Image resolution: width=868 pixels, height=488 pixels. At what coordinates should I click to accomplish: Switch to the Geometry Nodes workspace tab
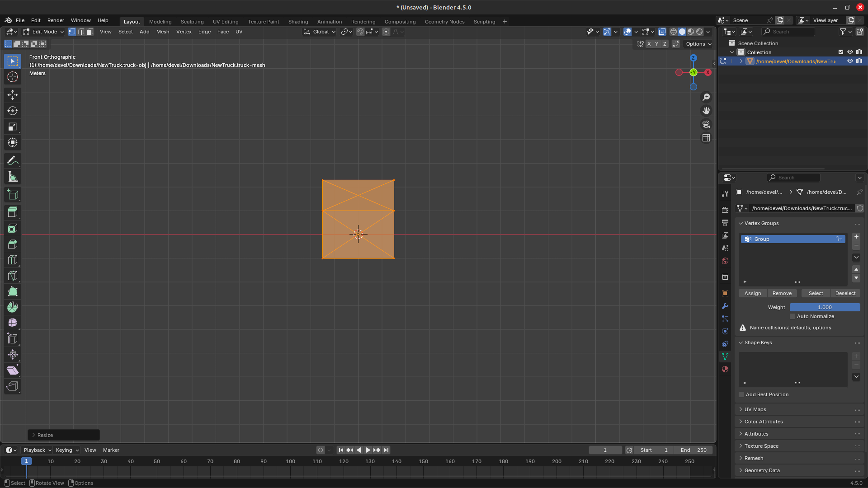(x=444, y=22)
